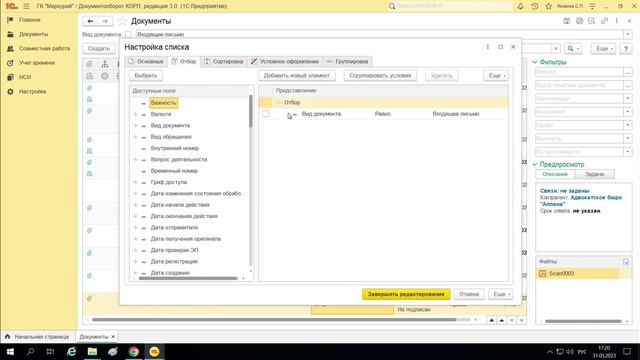
Task: Go to Начальная страница tab
Action: pos(38,337)
